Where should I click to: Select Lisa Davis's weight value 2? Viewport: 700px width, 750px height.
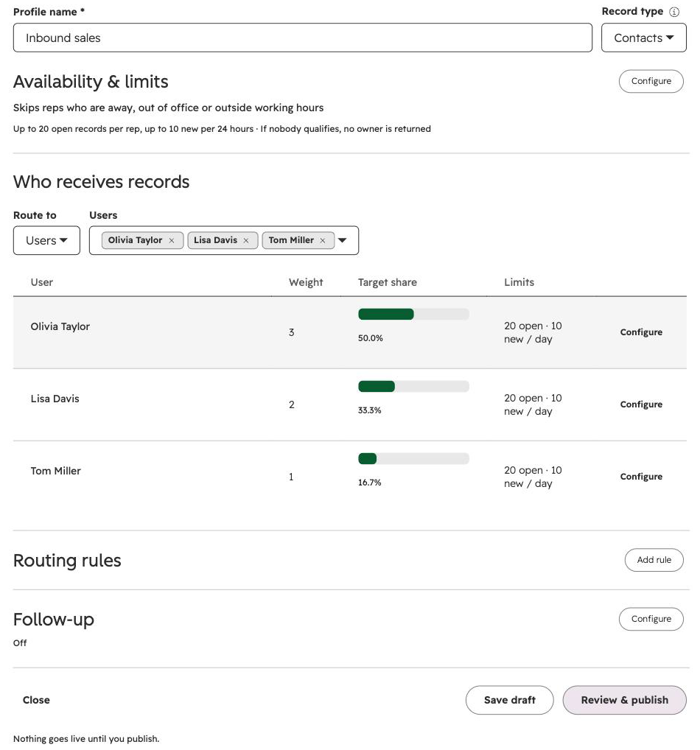(291, 404)
